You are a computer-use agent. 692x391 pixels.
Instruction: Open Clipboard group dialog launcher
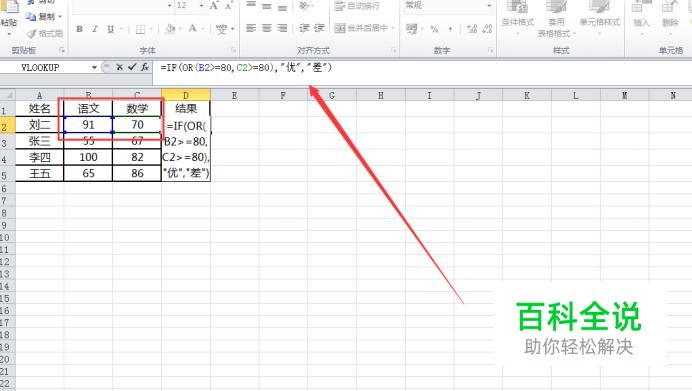(x=62, y=50)
